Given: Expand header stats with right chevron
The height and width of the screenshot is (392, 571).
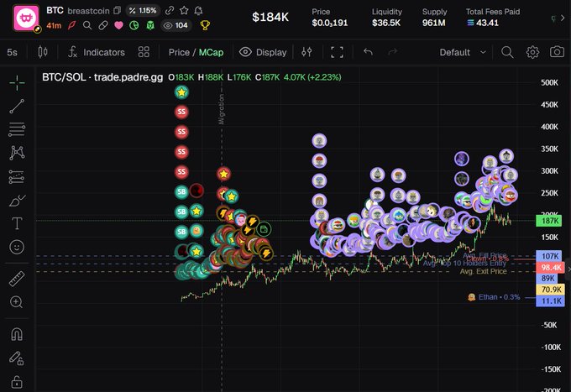Looking at the screenshot, I should [x=563, y=17].
